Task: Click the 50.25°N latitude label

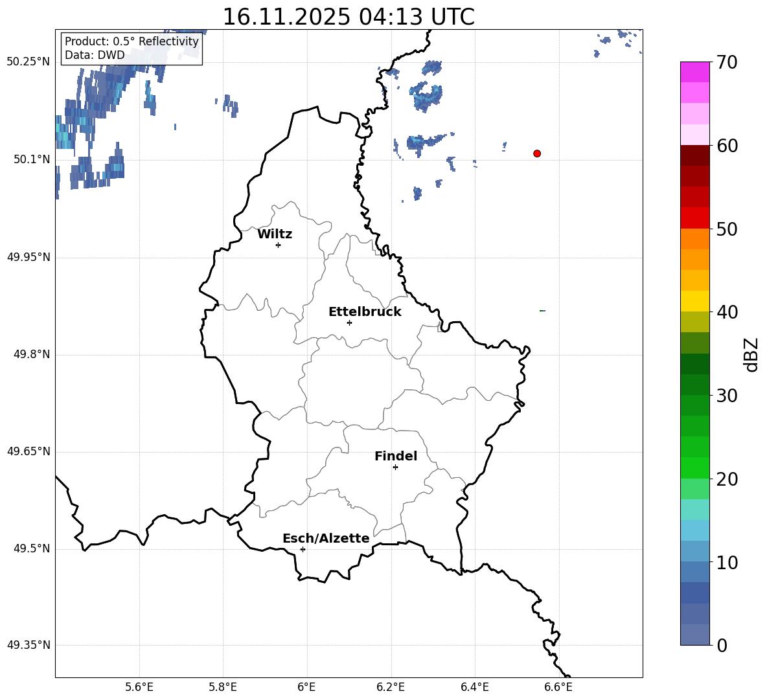Action: click(29, 62)
